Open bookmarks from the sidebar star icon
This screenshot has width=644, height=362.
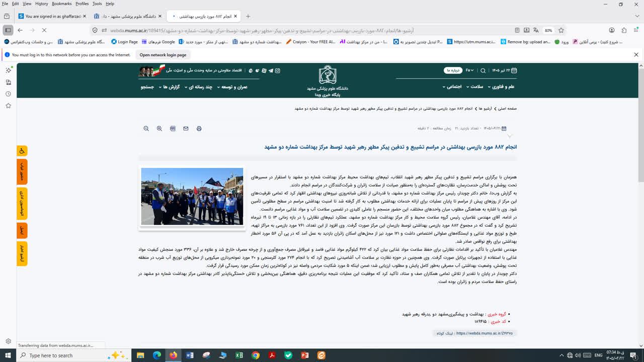click(8, 106)
